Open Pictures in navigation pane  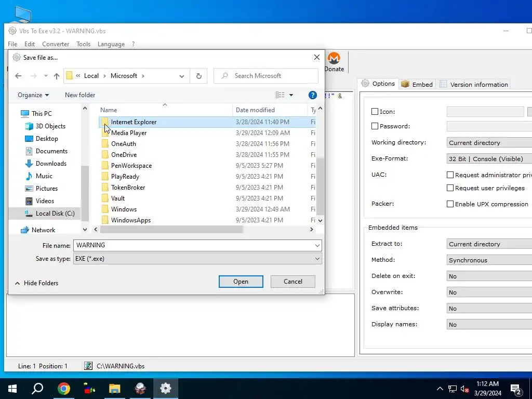(x=46, y=189)
